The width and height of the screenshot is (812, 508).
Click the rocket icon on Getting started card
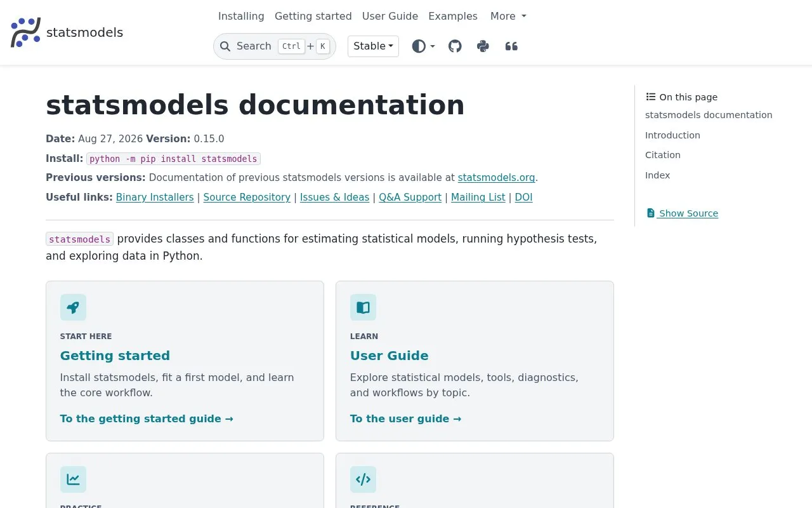click(x=73, y=307)
